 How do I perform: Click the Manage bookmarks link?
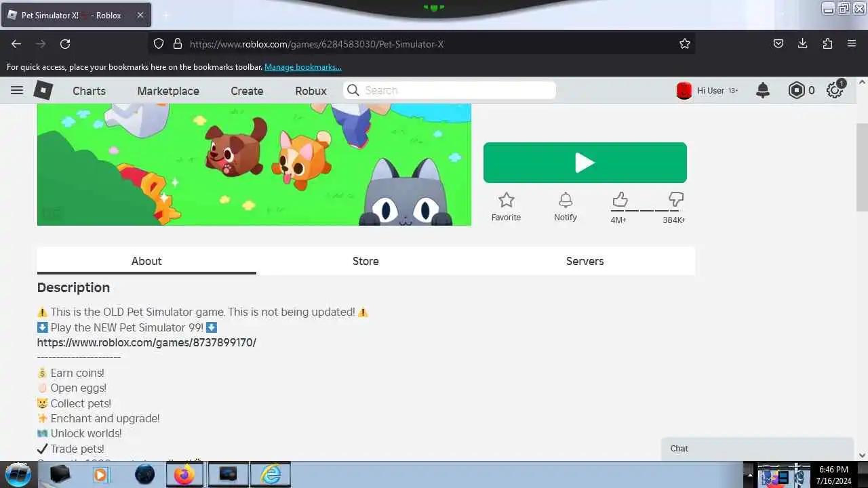pos(302,67)
